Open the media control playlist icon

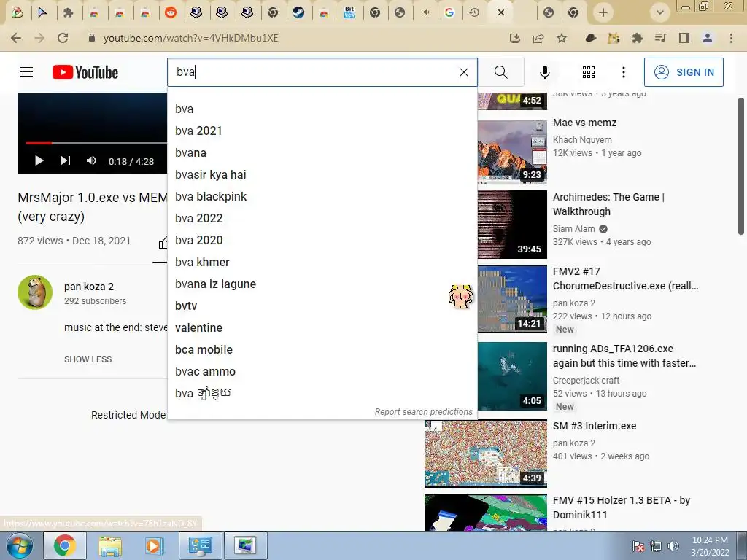tap(660, 38)
